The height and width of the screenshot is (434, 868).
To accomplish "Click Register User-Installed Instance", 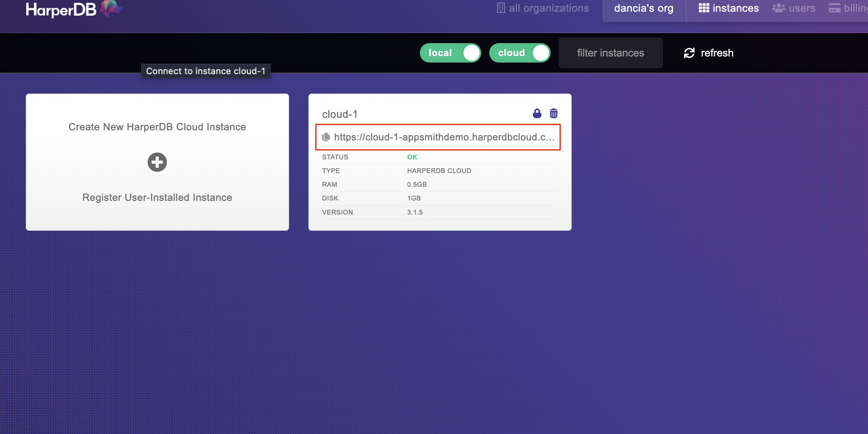I will tap(157, 197).
